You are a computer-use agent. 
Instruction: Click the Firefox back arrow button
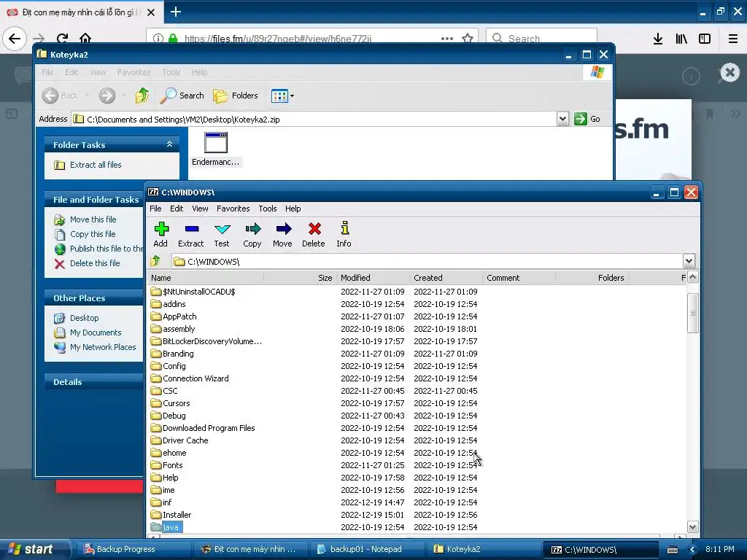[15, 39]
